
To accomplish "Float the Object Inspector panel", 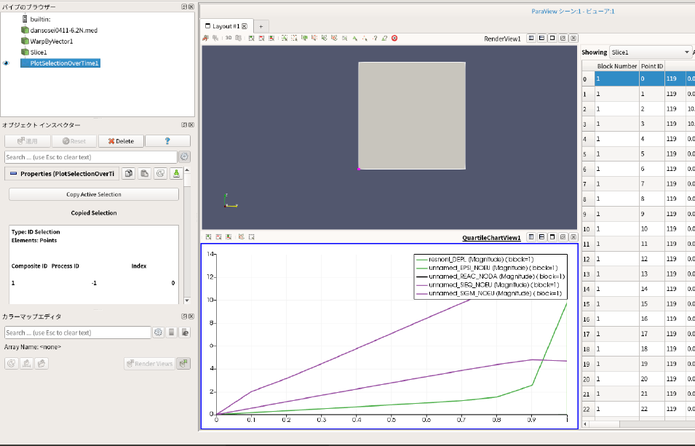I will (184, 125).
